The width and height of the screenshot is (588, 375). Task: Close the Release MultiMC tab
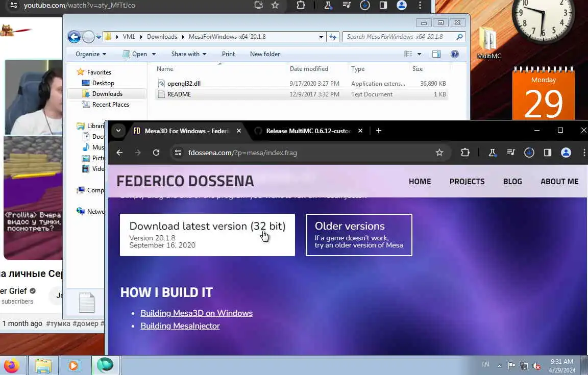[360, 131]
